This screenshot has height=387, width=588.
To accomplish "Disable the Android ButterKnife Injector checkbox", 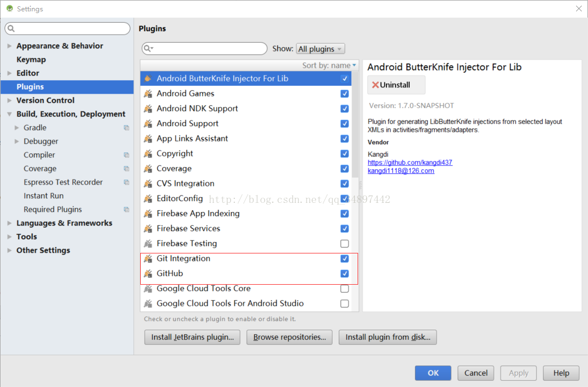I will (345, 78).
